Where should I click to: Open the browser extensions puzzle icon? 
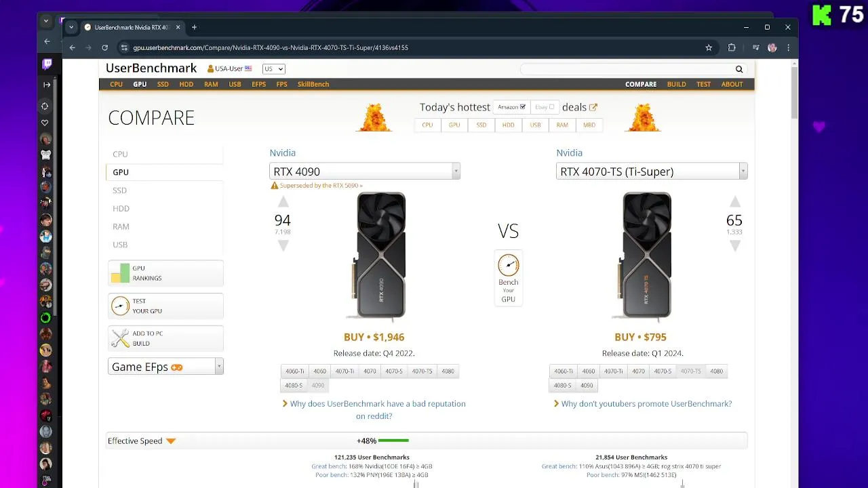point(732,47)
